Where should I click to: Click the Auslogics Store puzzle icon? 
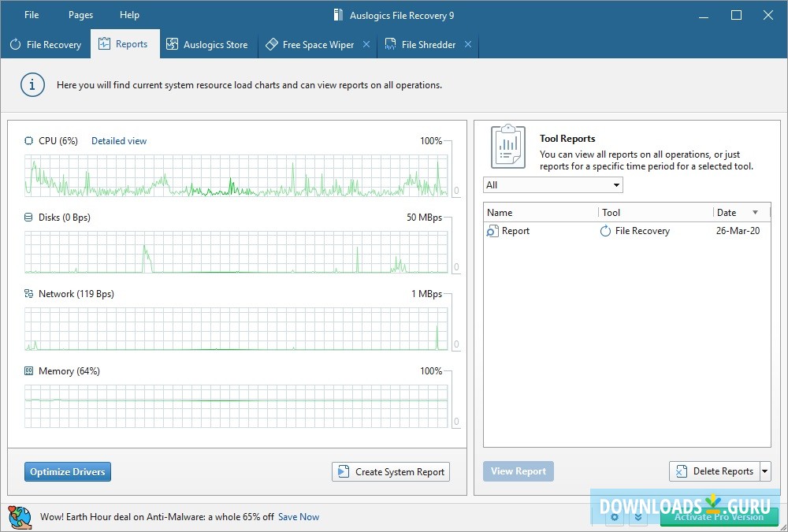172,44
